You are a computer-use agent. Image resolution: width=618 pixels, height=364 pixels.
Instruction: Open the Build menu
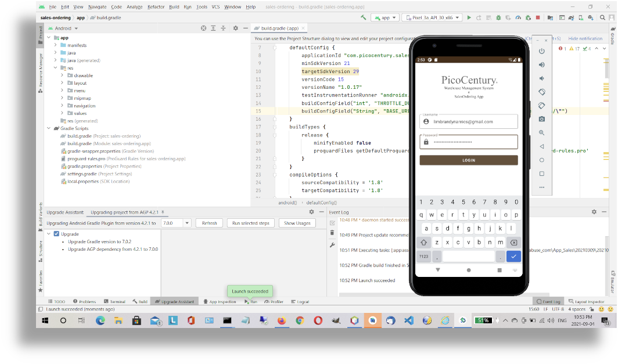[x=174, y=7]
